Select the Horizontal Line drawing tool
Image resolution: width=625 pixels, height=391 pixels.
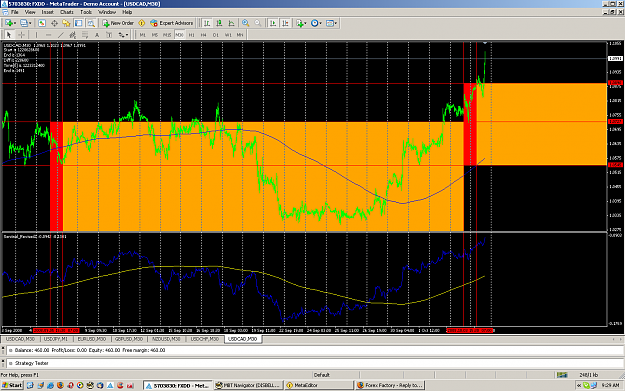point(49,35)
